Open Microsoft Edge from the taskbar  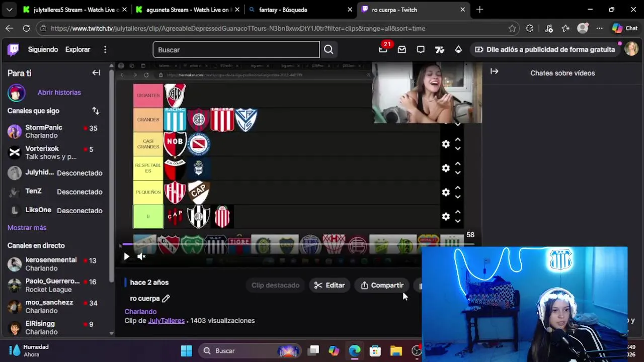(x=355, y=350)
